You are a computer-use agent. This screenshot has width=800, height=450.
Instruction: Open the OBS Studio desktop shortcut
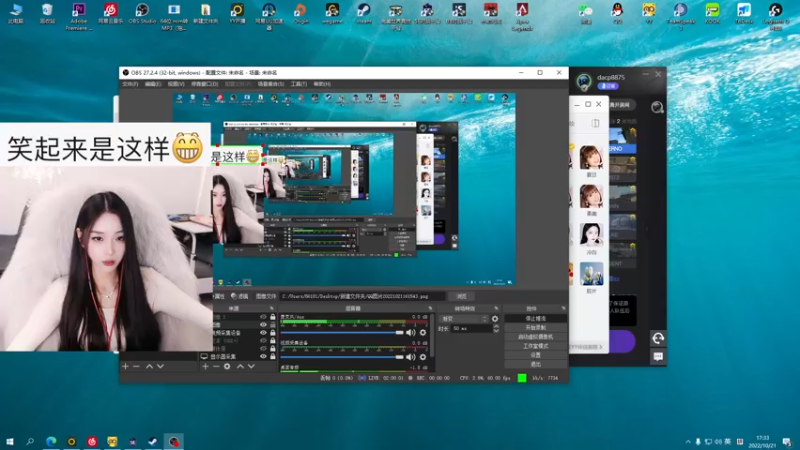pos(142,14)
